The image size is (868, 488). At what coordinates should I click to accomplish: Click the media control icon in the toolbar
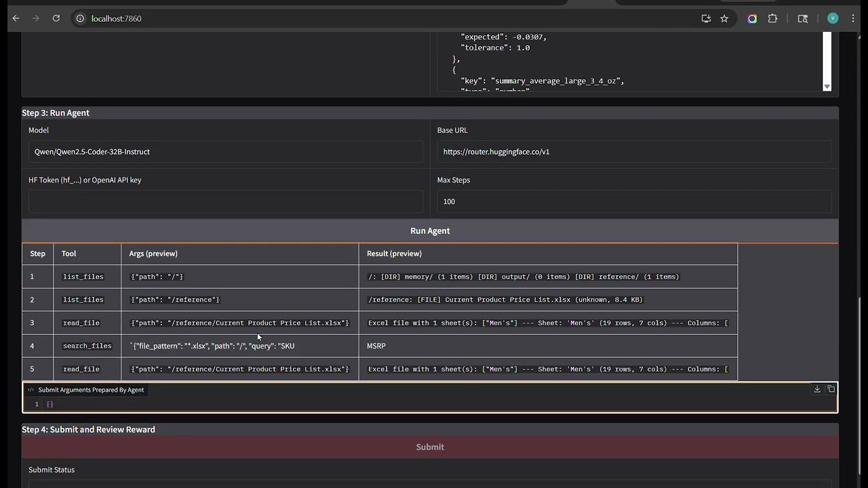(x=803, y=18)
